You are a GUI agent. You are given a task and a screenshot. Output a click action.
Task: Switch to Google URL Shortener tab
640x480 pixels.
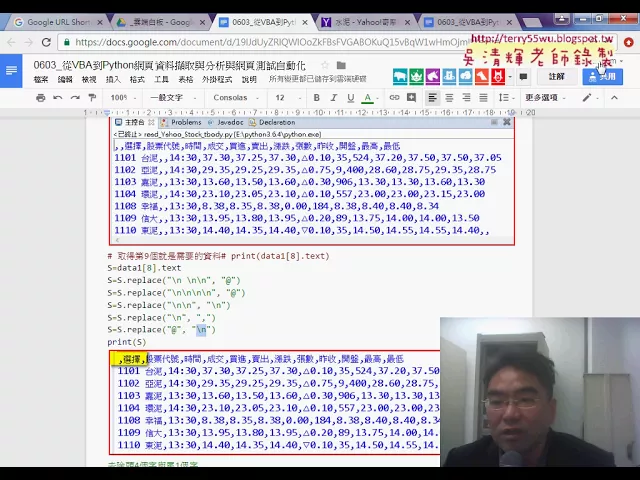click(57, 22)
